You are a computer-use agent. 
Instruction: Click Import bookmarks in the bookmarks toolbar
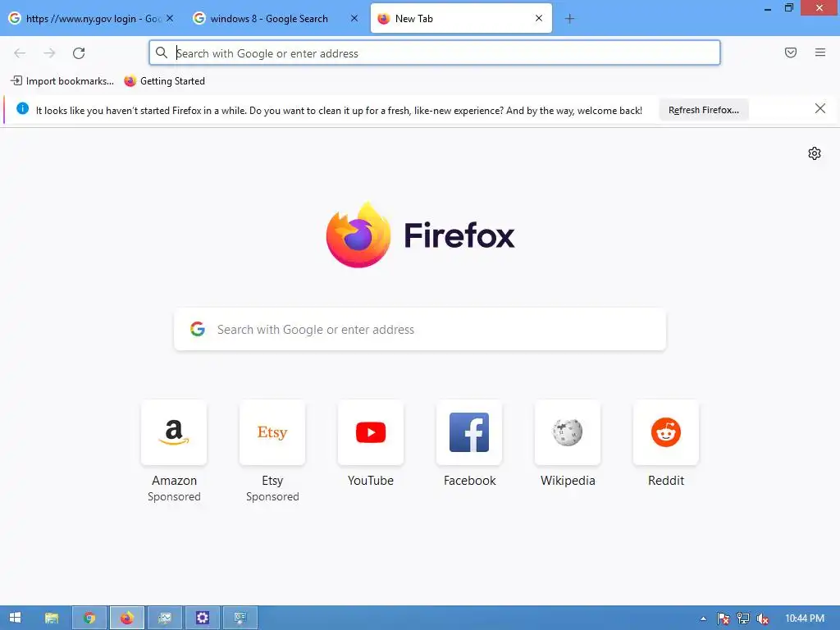pyautogui.click(x=62, y=81)
